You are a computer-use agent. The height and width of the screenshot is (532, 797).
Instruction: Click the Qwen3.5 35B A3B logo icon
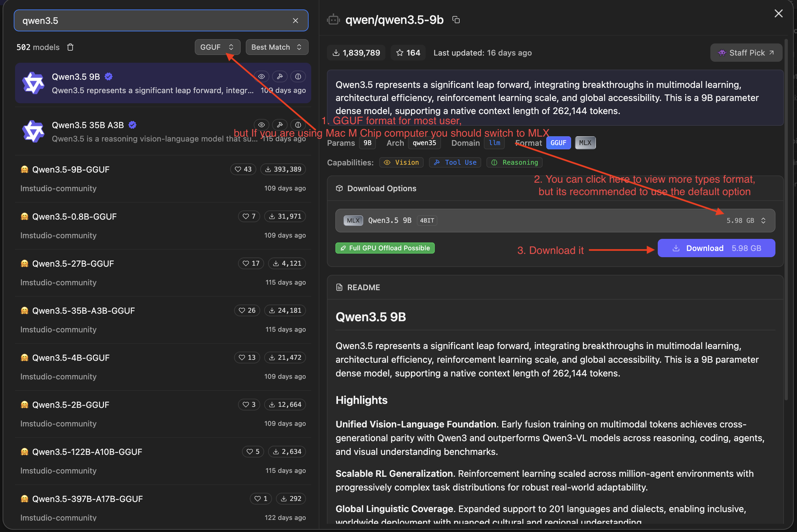click(x=33, y=131)
